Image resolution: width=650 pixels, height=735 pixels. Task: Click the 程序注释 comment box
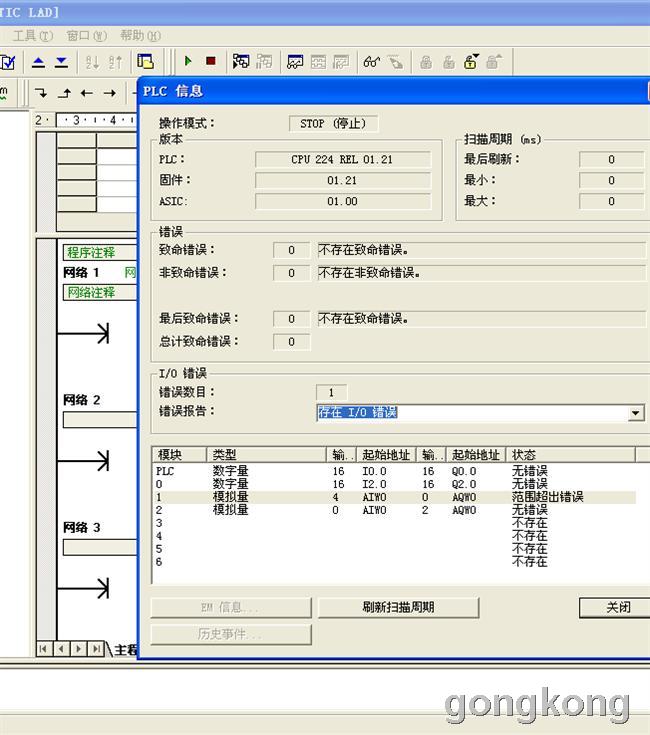point(100,253)
